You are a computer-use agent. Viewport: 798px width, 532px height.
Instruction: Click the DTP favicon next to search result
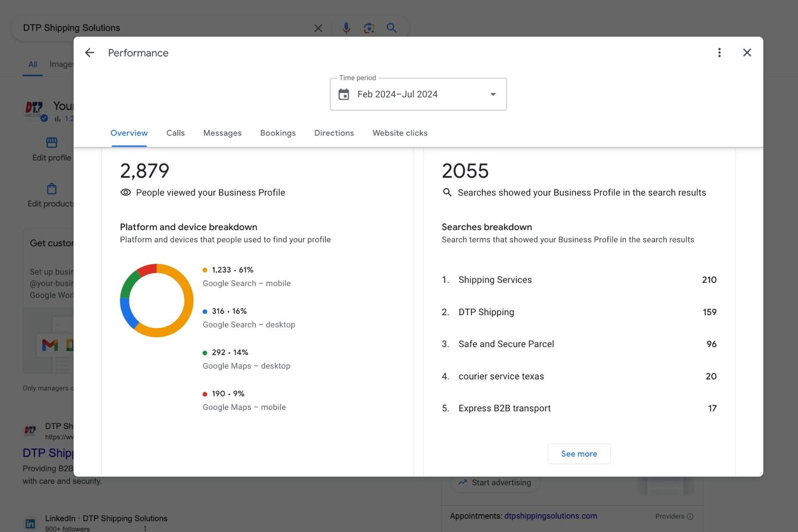tap(30, 430)
